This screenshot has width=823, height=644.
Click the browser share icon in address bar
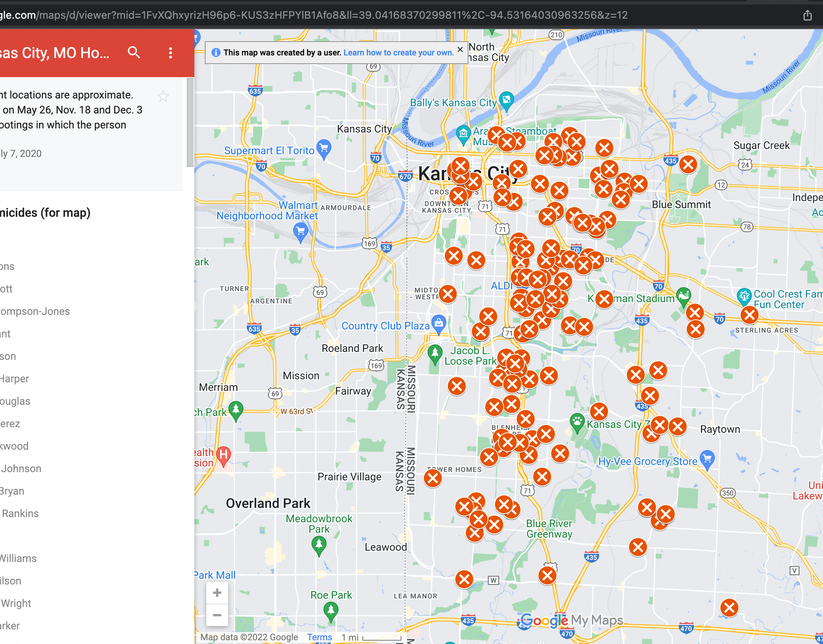click(x=807, y=15)
